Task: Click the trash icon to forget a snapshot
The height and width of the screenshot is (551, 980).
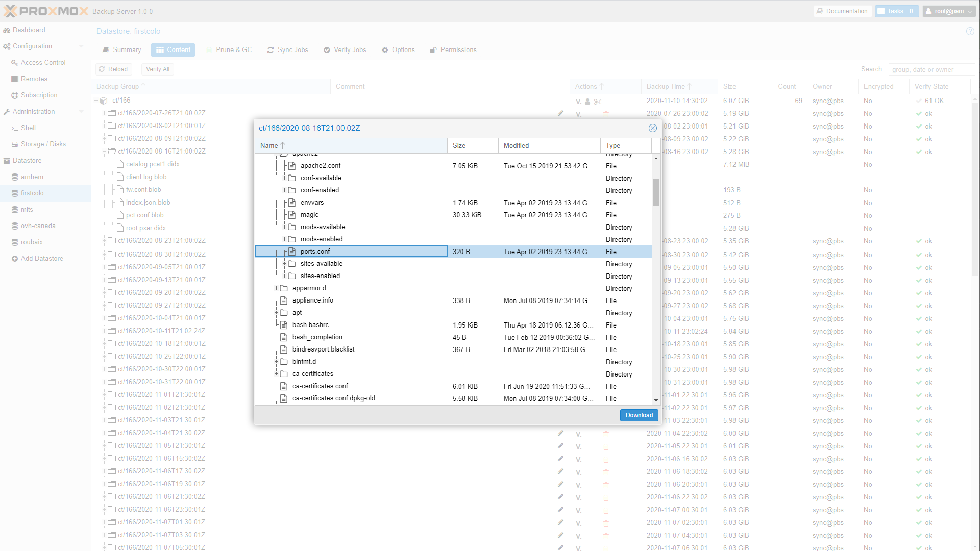Action: 606,114
